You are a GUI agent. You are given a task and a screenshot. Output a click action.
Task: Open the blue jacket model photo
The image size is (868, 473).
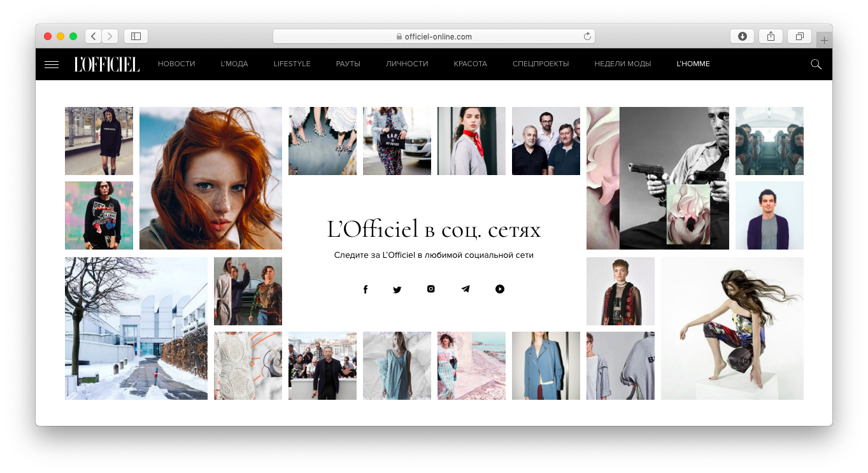pyautogui.click(x=546, y=365)
